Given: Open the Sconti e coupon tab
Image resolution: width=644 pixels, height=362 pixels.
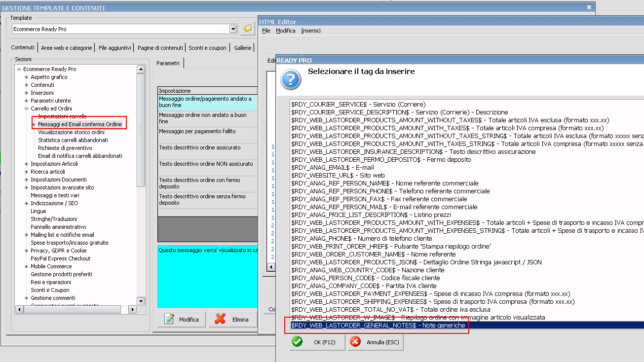Looking at the screenshot, I should point(207,48).
